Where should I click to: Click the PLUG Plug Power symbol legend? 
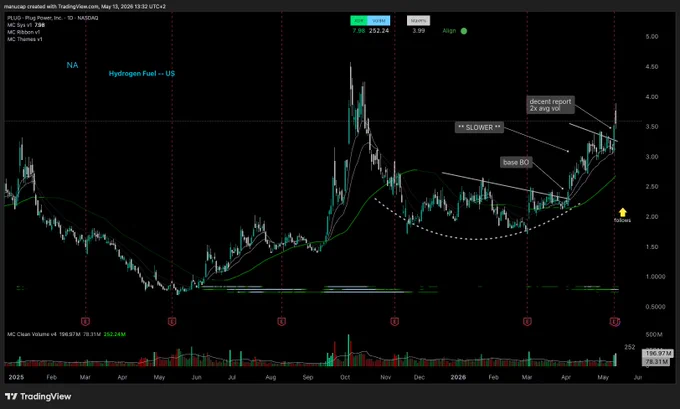[x=52, y=18]
